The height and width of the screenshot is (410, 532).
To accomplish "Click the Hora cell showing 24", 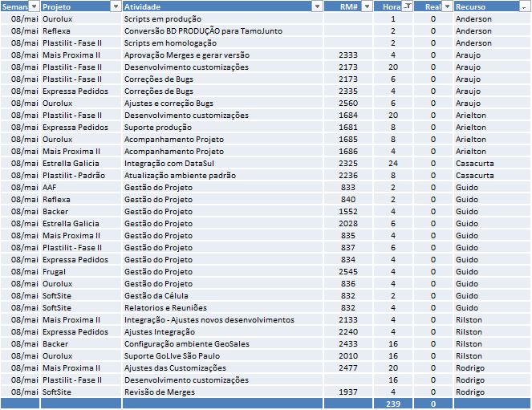I will click(x=393, y=163).
